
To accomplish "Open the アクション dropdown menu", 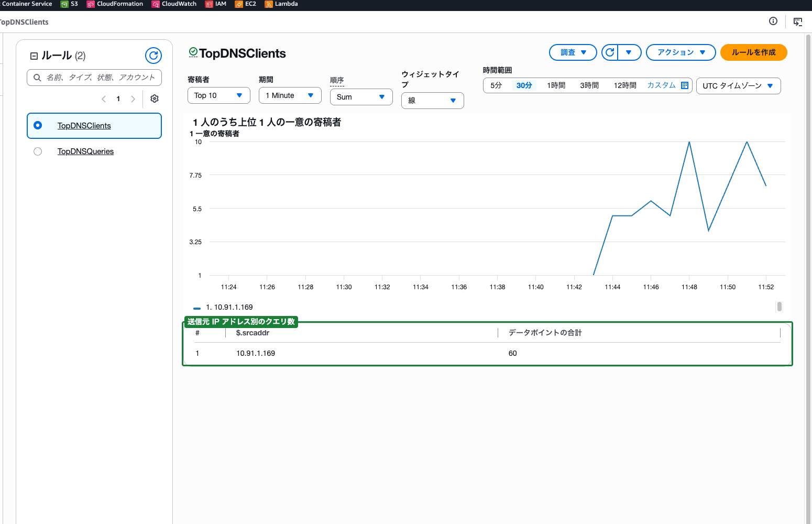I will [681, 52].
